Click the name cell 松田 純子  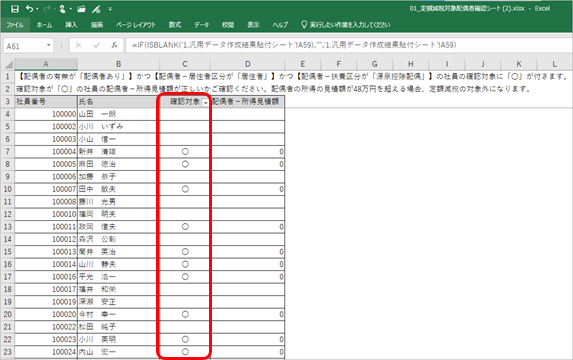tap(118, 327)
